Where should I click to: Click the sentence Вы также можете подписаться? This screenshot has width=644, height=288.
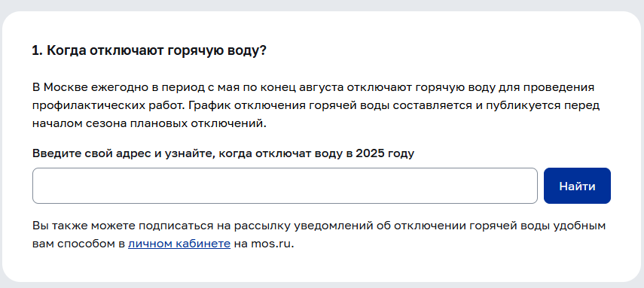click(319, 235)
